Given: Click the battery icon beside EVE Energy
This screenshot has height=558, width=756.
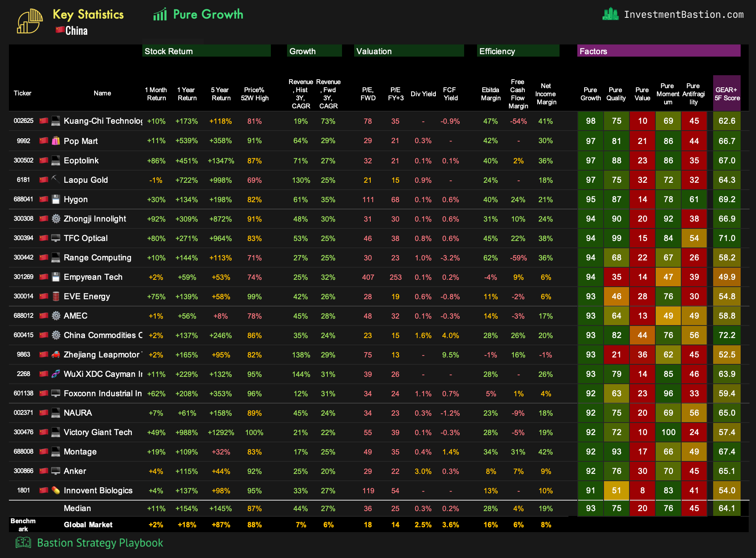Looking at the screenshot, I should point(56,296).
